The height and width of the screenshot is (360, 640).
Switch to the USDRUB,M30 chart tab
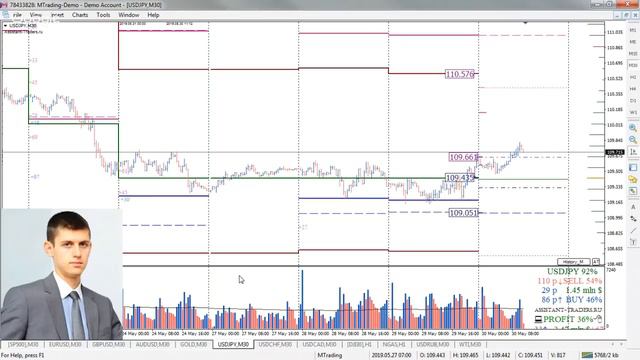pyautogui.click(x=433, y=344)
